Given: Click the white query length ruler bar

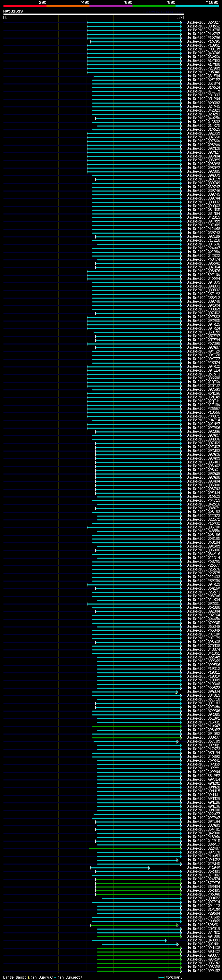Looking at the screenshot, I should coord(93,15).
